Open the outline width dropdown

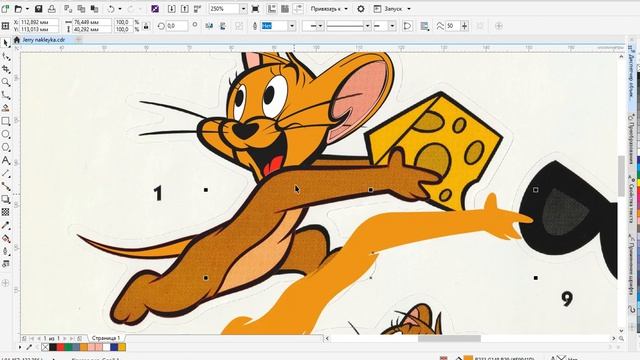pos(292,26)
